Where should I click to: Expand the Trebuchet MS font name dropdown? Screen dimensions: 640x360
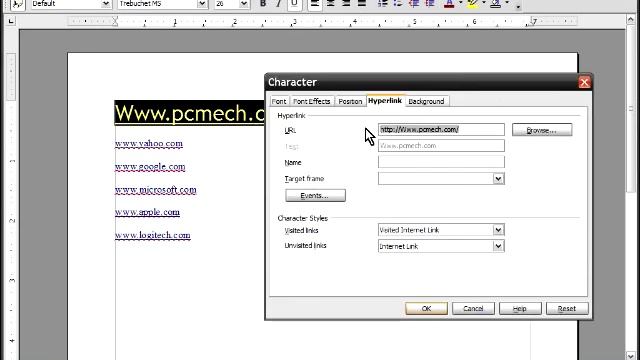click(202, 4)
